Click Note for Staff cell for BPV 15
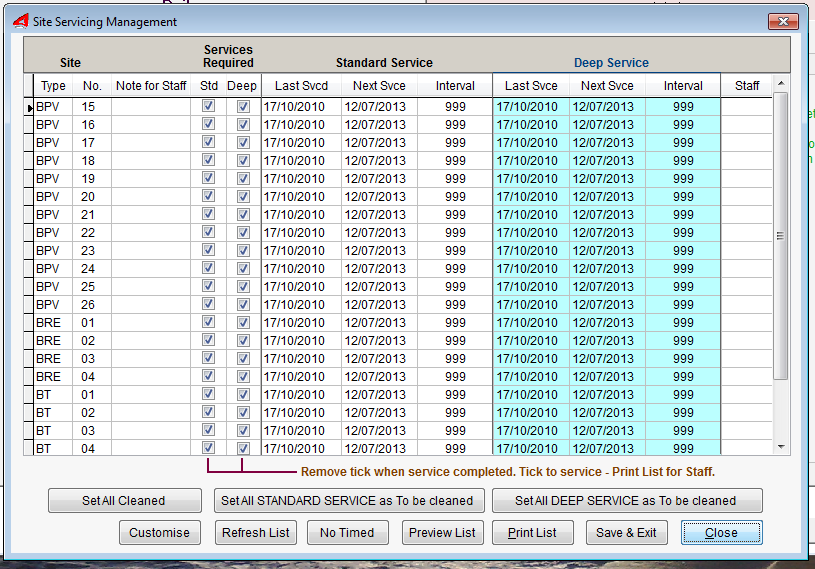The image size is (815, 569). pyautogui.click(x=151, y=107)
